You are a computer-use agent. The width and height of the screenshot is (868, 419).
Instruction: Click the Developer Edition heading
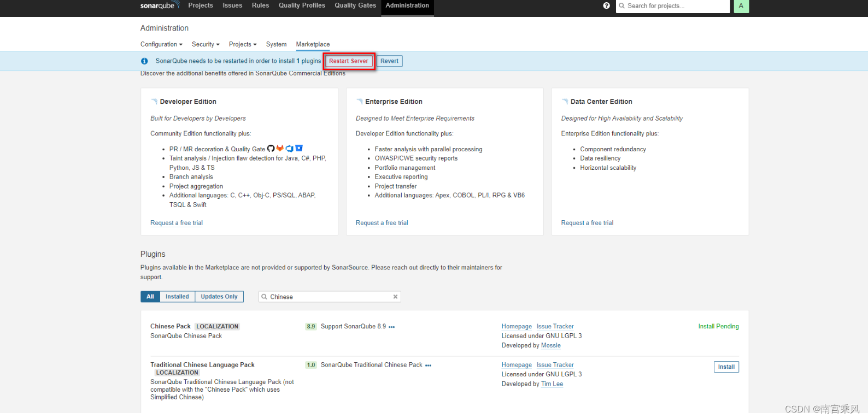(188, 102)
